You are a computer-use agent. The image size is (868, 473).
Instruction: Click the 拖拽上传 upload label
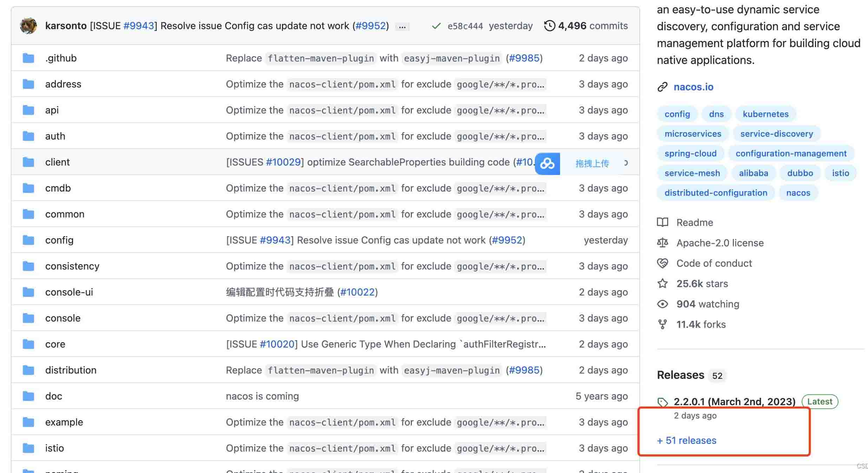point(592,163)
